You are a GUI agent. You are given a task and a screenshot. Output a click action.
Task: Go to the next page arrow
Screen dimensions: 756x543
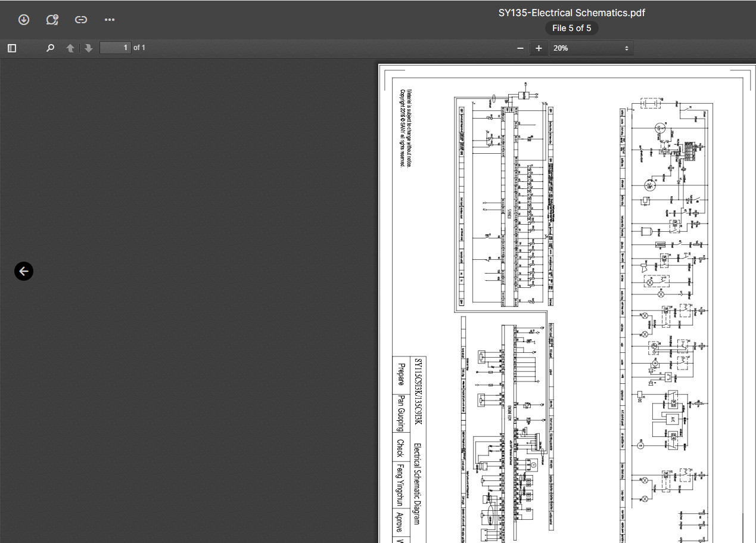click(89, 48)
